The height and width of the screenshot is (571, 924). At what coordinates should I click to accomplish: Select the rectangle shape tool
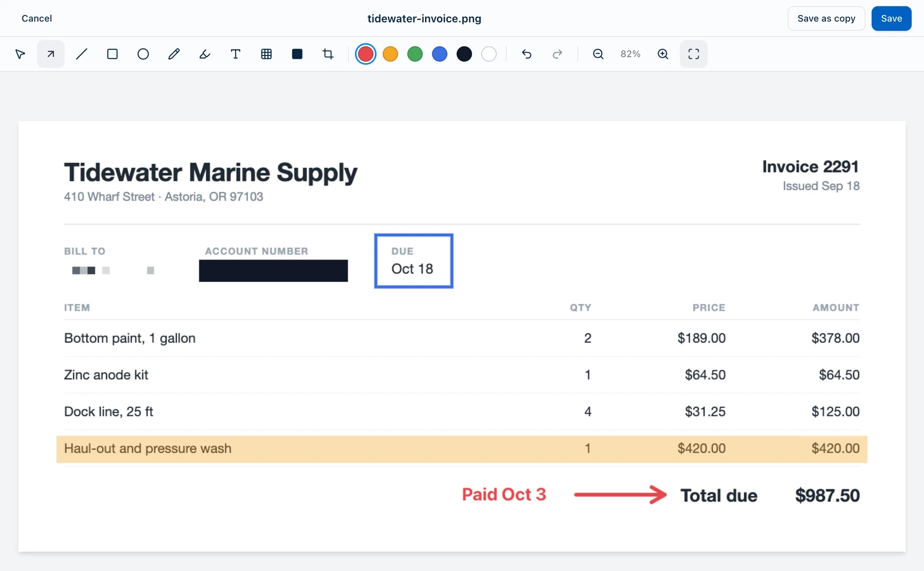113,54
